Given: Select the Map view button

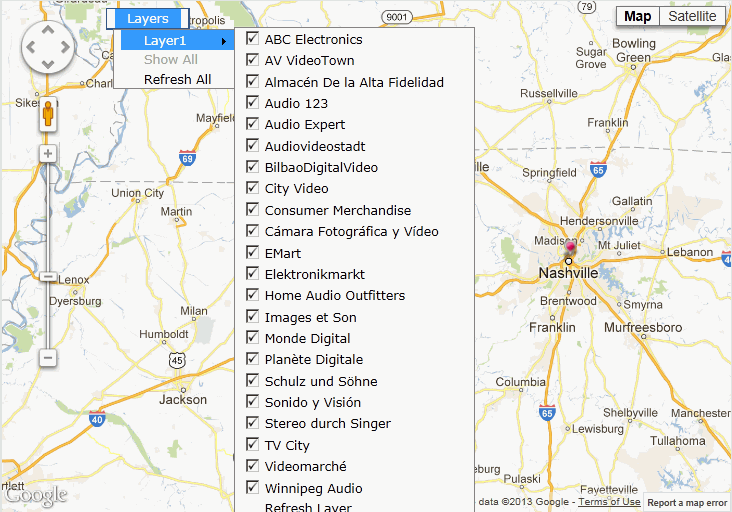Looking at the screenshot, I should pyautogui.click(x=638, y=16).
